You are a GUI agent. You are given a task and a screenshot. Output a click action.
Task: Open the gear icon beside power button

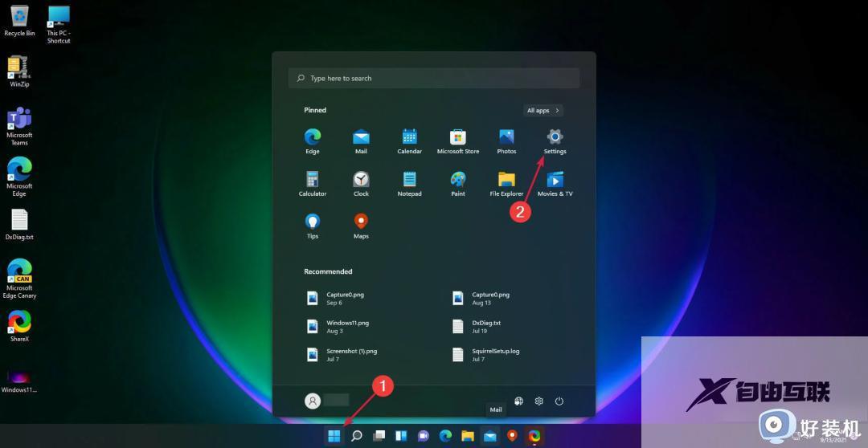tap(538, 401)
